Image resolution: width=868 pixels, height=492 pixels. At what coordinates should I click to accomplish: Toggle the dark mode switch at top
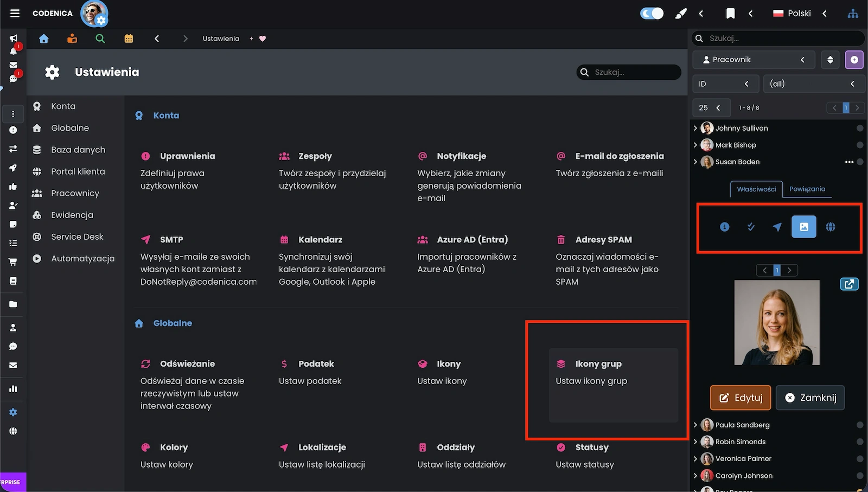[x=652, y=13]
